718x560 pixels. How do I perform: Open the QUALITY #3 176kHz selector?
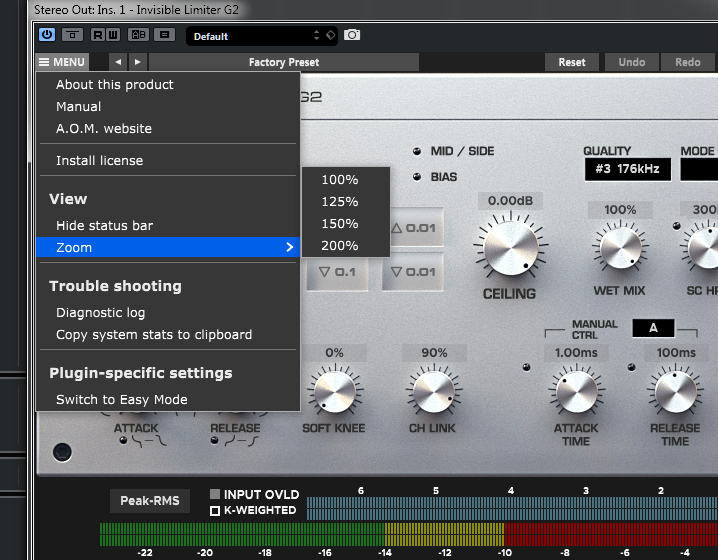pyautogui.click(x=627, y=169)
